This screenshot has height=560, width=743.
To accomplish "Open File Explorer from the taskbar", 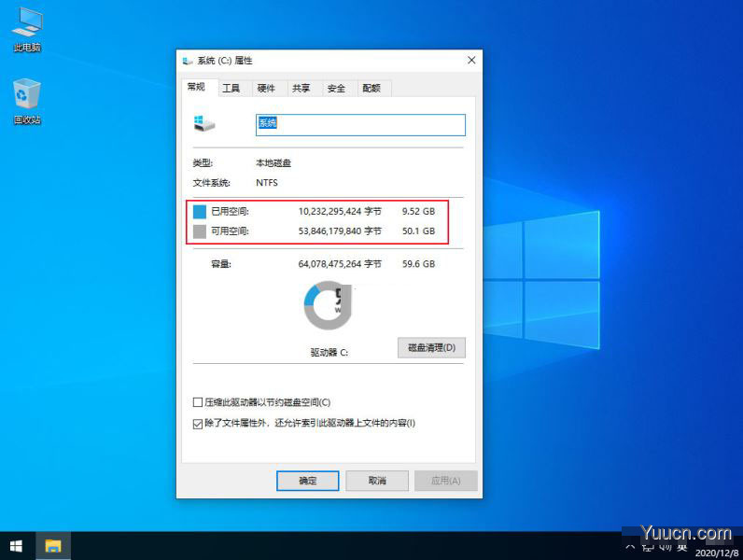I will (x=53, y=546).
